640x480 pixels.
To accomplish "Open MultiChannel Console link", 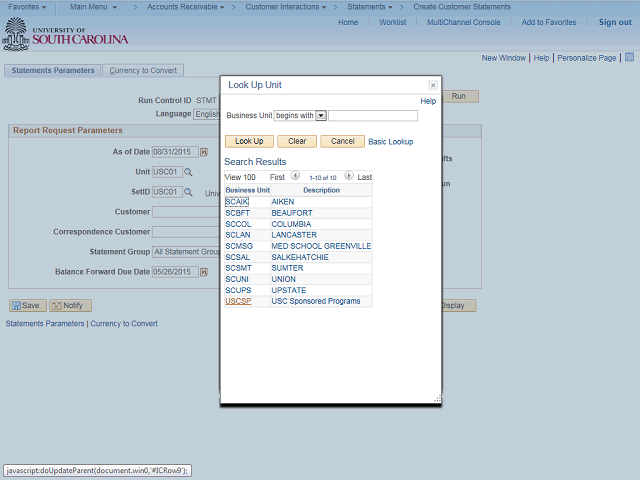I will coord(464,22).
